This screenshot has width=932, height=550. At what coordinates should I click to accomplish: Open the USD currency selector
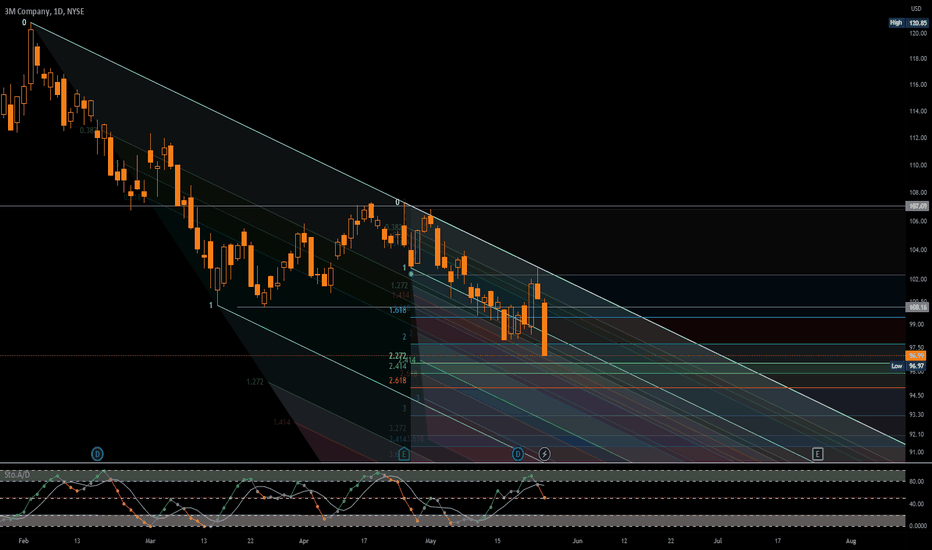coord(917,9)
